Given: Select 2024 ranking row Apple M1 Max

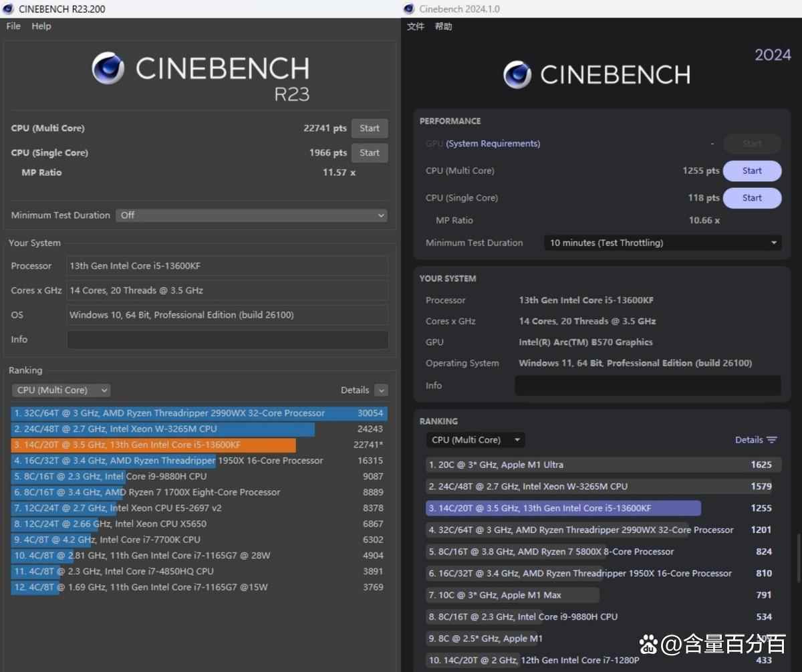Looking at the screenshot, I should click(x=604, y=595).
